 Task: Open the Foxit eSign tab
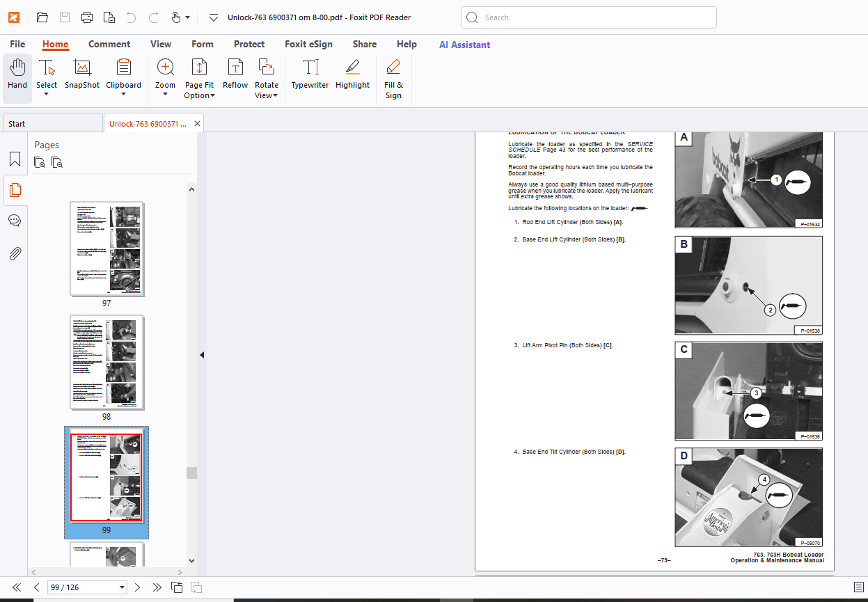308,44
